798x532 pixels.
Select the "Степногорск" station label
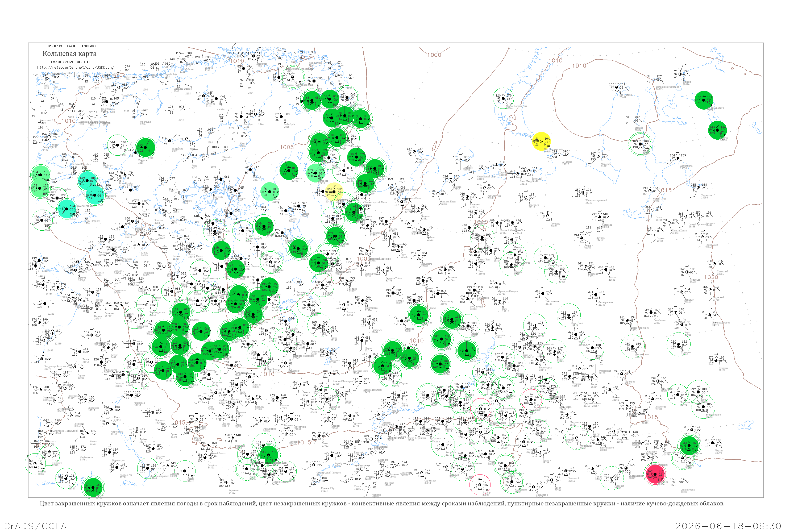point(689,490)
